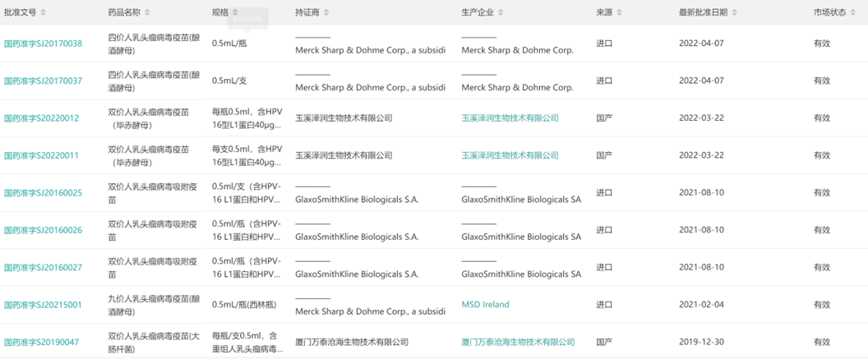
Task: Open the 国药准字SJ20215001 entry
Action: (43, 305)
